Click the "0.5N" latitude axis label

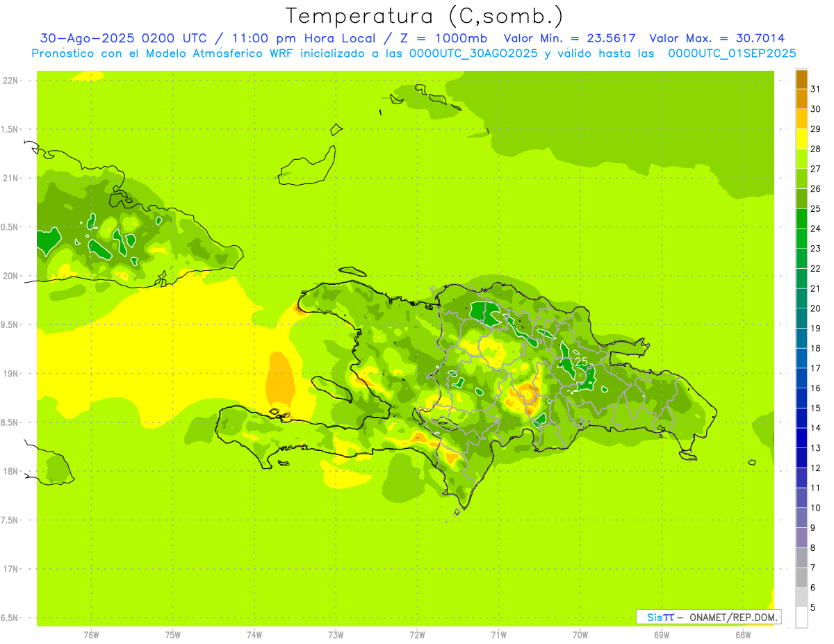coord(10,227)
